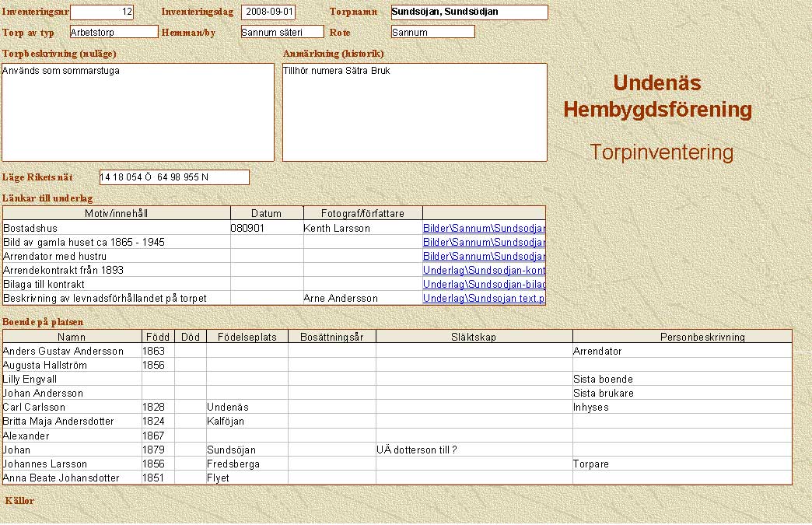Click the Rote field containing Sannum
Screen dimensions: 812x525
point(432,32)
